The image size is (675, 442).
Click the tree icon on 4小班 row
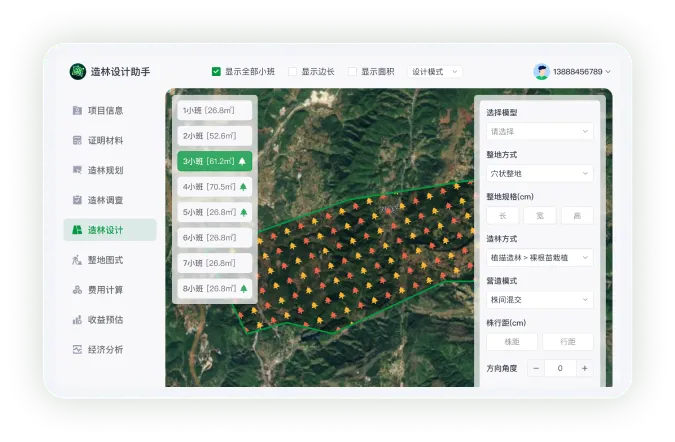(x=243, y=187)
